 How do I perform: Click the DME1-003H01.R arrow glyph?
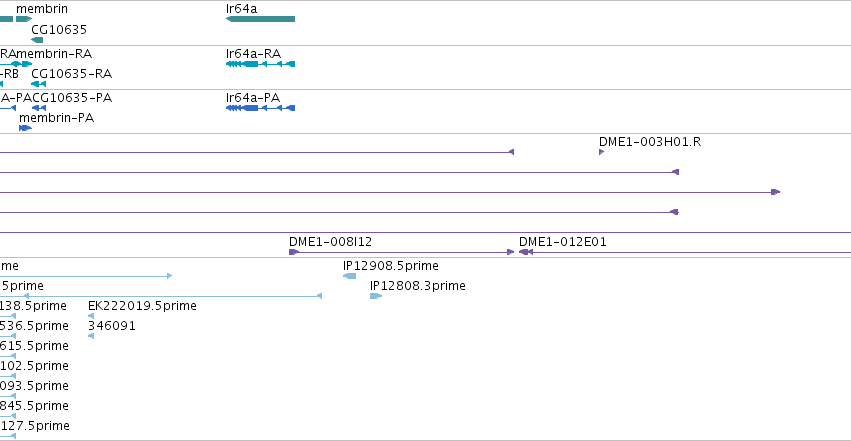(601, 152)
